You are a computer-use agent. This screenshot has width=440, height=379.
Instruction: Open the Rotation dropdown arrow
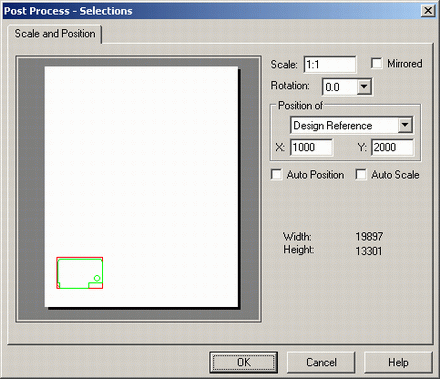tap(364, 87)
